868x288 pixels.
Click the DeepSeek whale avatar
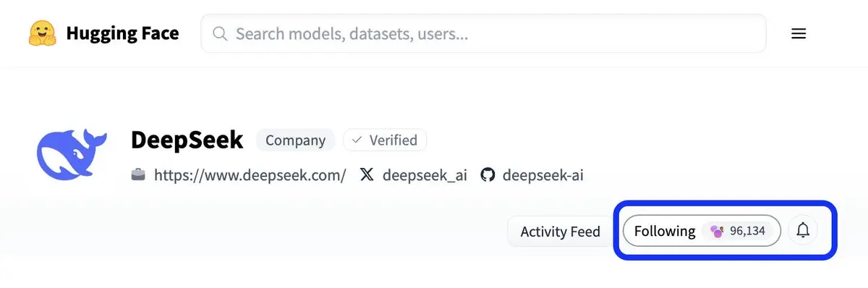72,154
